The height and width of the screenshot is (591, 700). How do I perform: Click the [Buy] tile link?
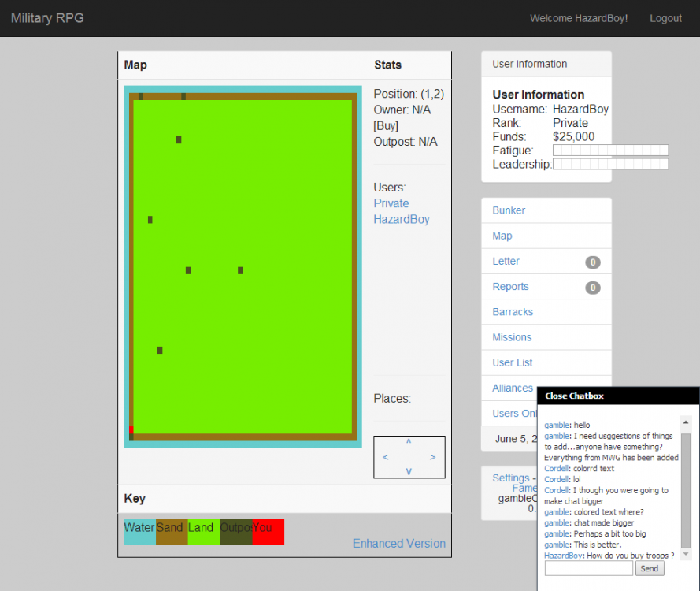(386, 126)
